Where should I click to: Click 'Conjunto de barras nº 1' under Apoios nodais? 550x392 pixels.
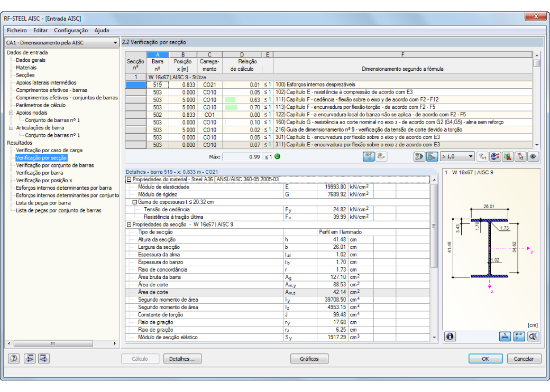[52, 120]
